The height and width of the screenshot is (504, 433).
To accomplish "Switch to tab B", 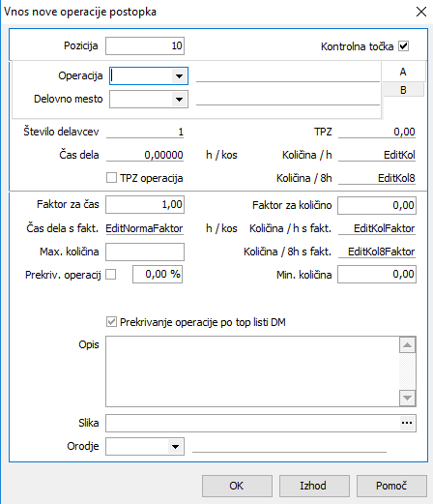I will pyautogui.click(x=403, y=90).
